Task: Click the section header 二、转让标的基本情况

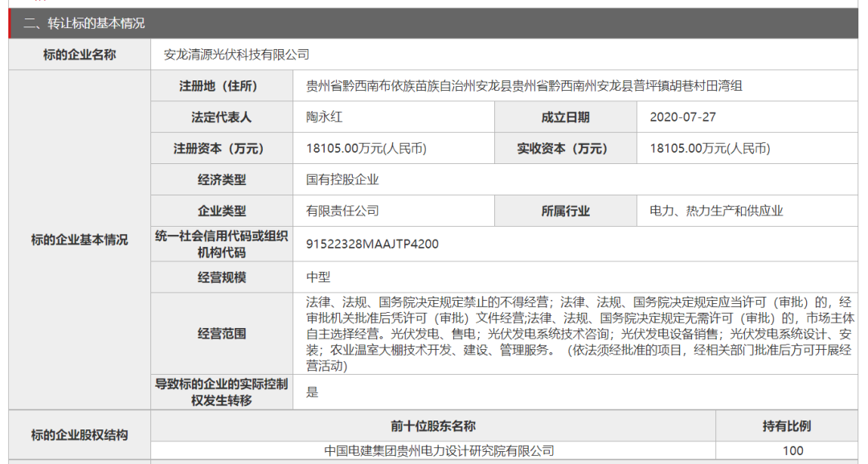Action: (x=84, y=24)
